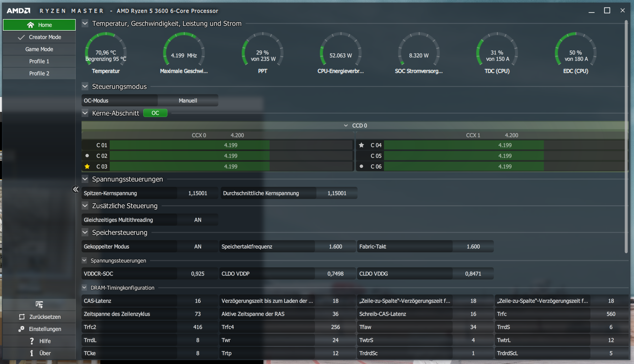Click the CLDO VDDP value 0,7498
Screen dimensions: 634x364
[336, 274]
